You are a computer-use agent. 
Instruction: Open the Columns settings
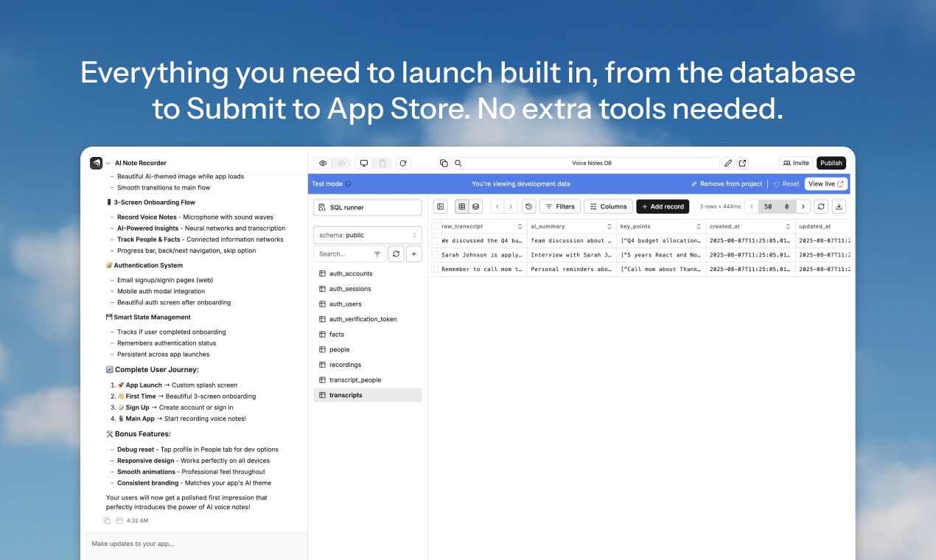(609, 207)
